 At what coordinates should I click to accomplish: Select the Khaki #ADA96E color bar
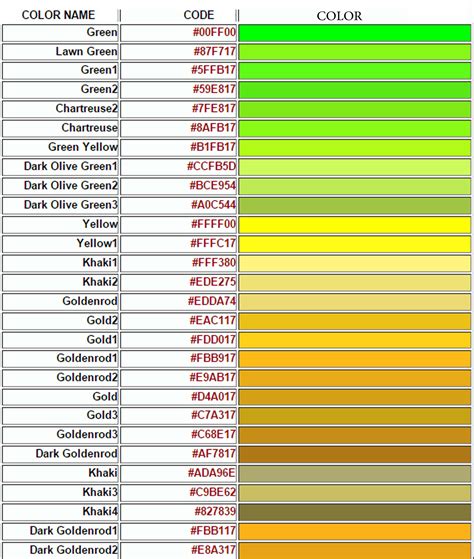pos(355,474)
